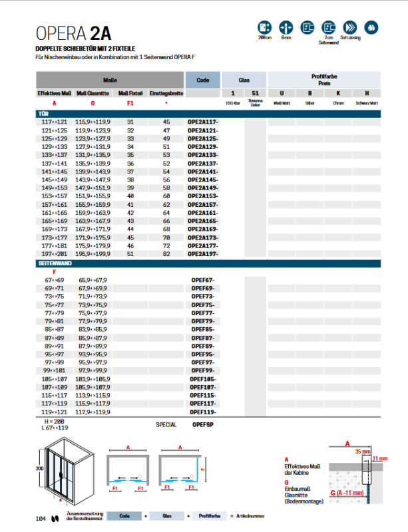Click the 'SPECIAL' label
The height and width of the screenshot is (532, 408).
pyautogui.click(x=166, y=425)
